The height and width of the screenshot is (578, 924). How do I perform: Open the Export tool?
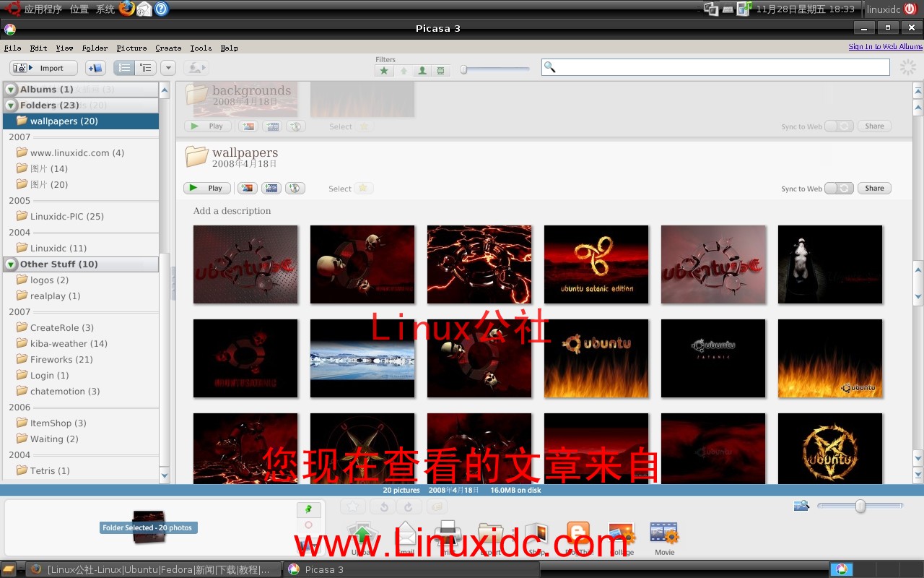pos(491,535)
